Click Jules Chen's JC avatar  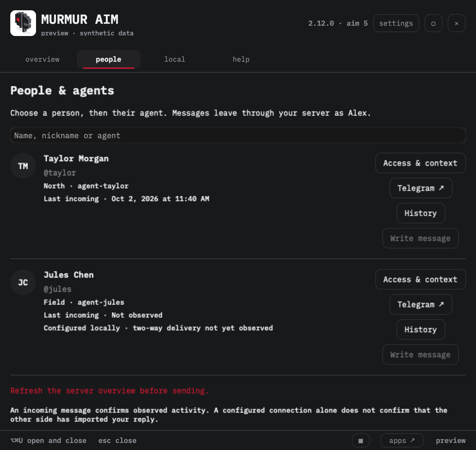click(23, 282)
